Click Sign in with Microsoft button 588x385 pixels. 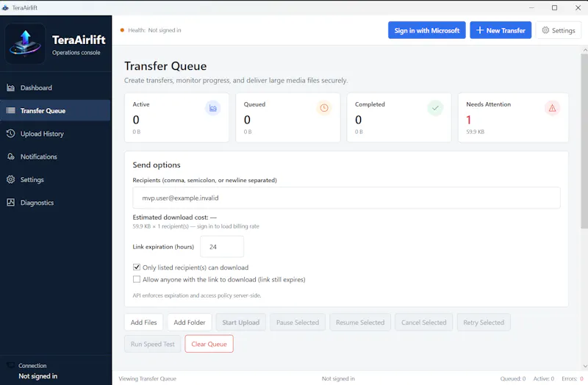tap(427, 30)
